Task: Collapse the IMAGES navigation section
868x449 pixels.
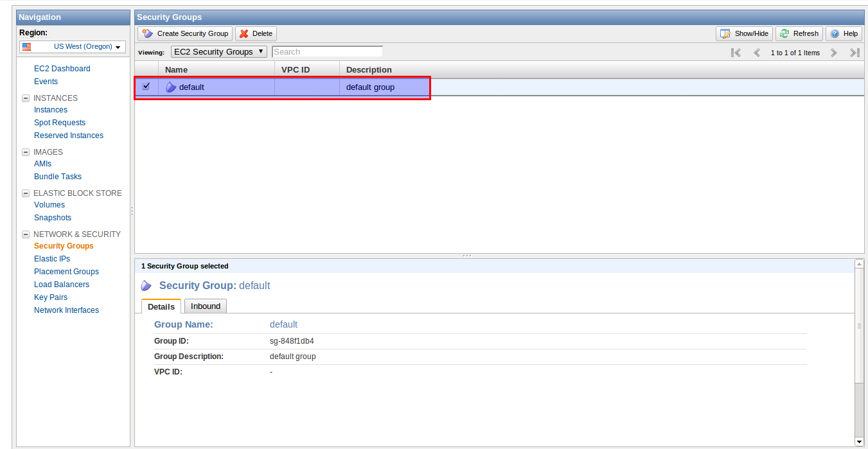Action: [x=26, y=152]
